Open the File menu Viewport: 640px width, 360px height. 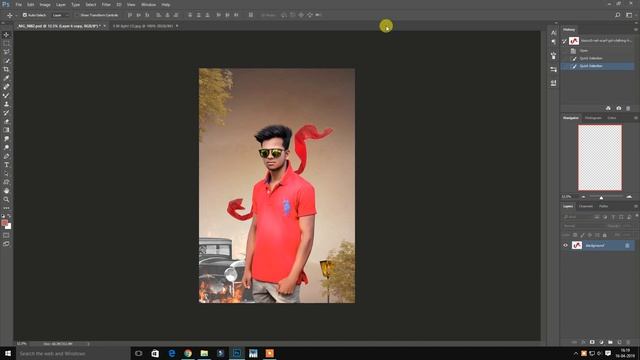(x=19, y=4)
